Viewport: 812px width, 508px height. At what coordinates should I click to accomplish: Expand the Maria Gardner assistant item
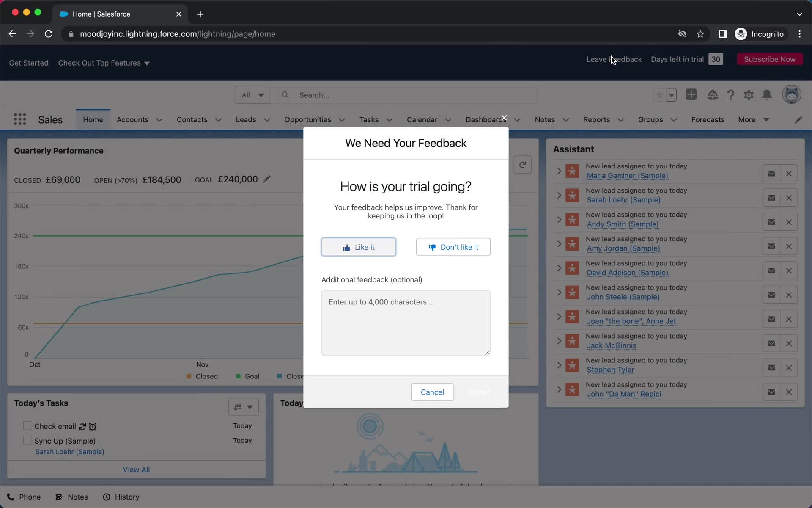tap(559, 171)
